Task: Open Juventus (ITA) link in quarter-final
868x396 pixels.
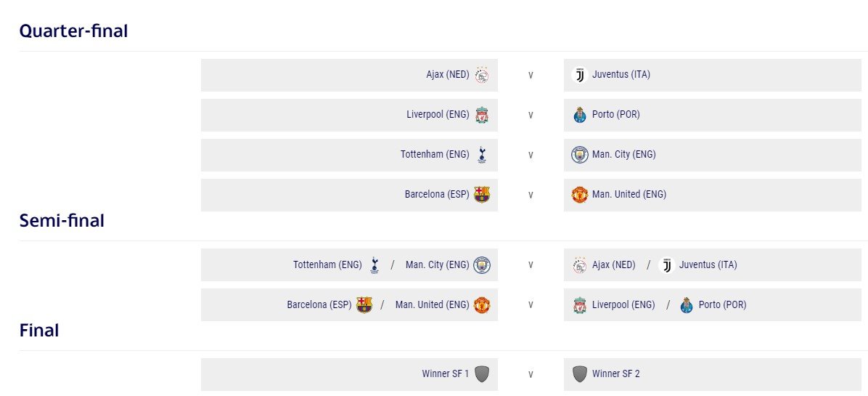Action: pos(621,74)
